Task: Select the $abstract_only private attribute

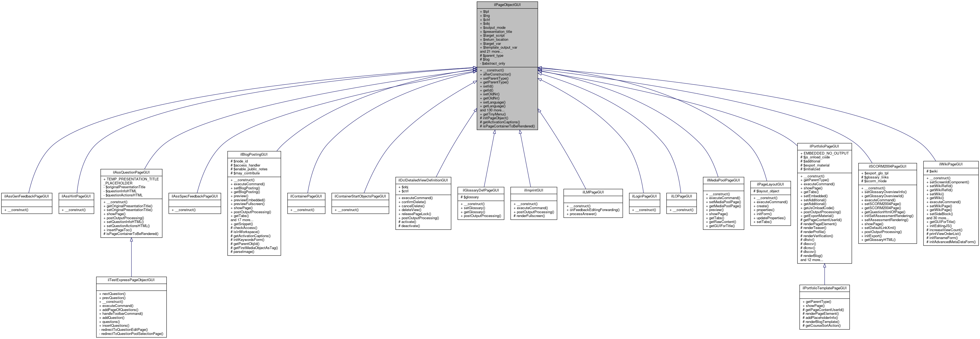Action: (493, 64)
